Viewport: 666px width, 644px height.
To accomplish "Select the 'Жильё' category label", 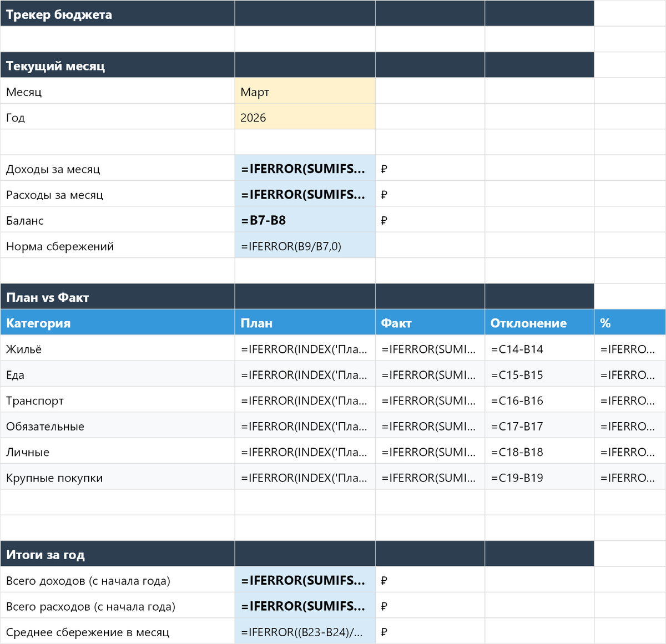I will (x=117, y=349).
